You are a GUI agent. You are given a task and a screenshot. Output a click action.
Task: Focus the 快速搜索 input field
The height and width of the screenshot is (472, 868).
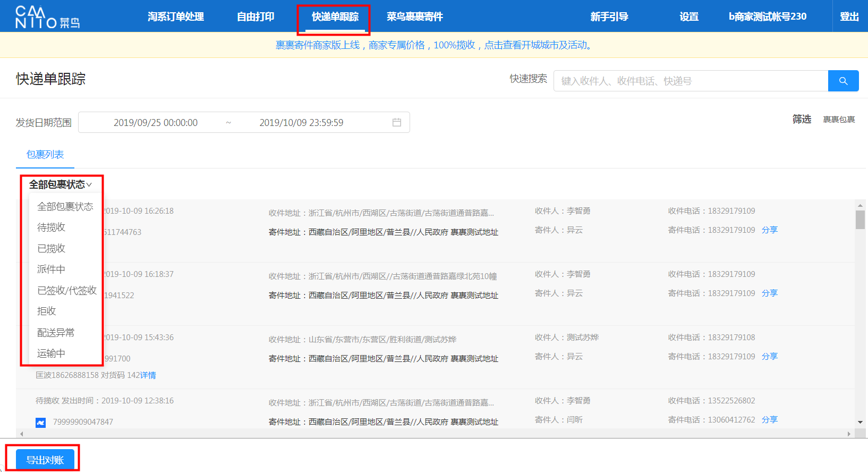[691, 81]
